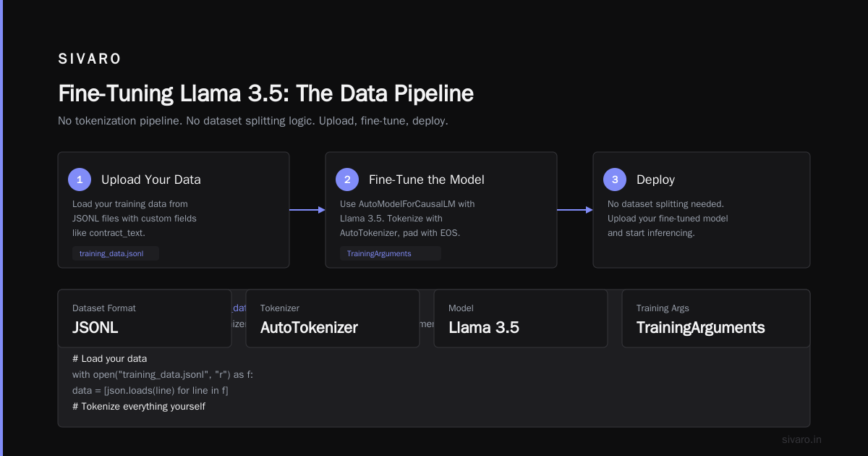This screenshot has height=456, width=868.
Task: Click the Fine-Tune the Model heading
Action: (427, 180)
